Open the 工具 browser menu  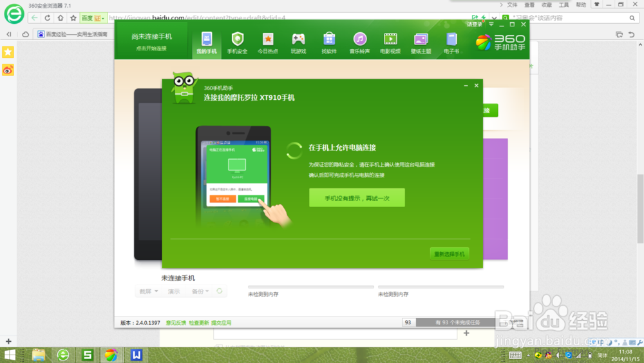coord(564,5)
